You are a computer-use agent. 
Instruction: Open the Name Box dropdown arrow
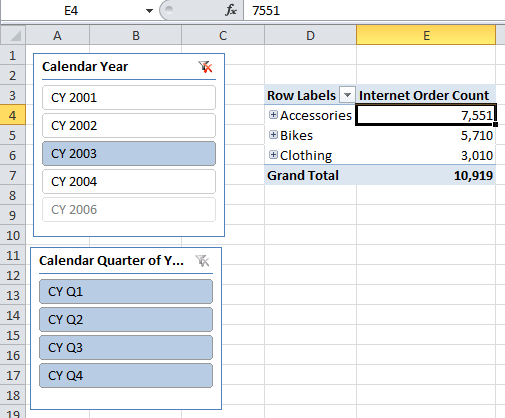click(149, 11)
